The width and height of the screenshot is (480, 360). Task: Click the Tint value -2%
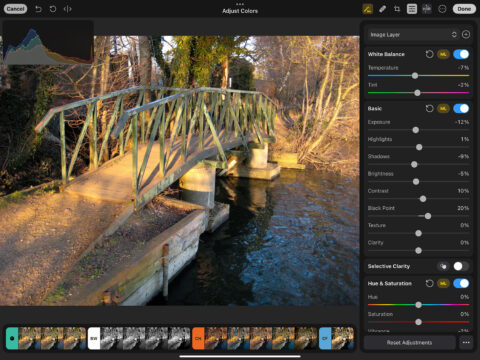click(x=463, y=85)
